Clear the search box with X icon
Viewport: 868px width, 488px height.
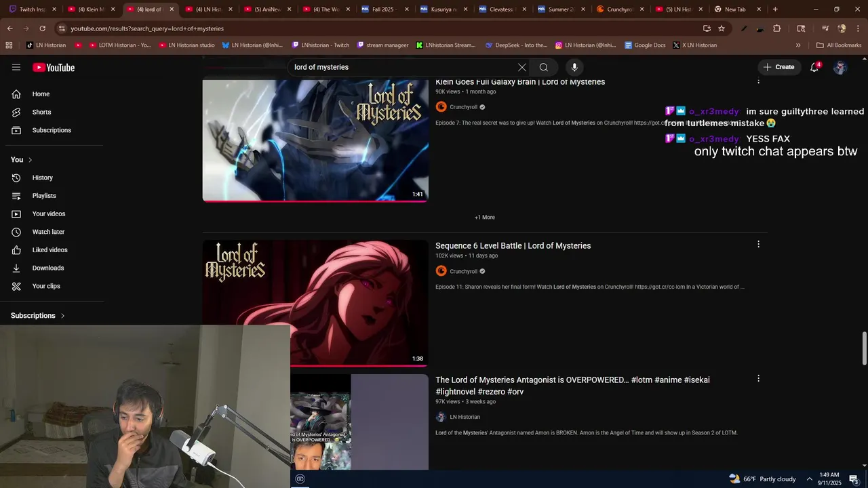click(522, 67)
